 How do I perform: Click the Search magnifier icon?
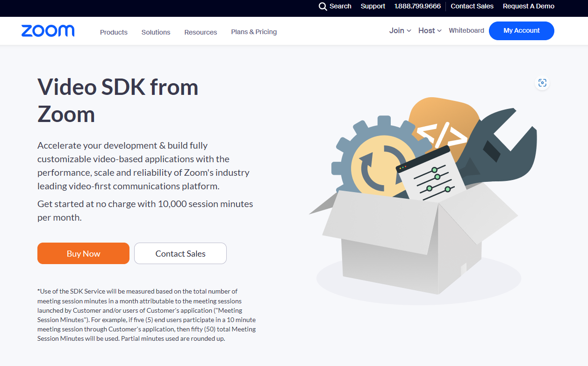coord(323,7)
